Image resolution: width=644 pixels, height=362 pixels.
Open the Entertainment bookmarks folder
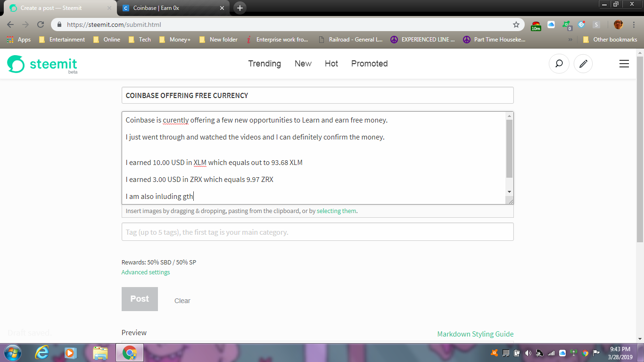coord(62,40)
